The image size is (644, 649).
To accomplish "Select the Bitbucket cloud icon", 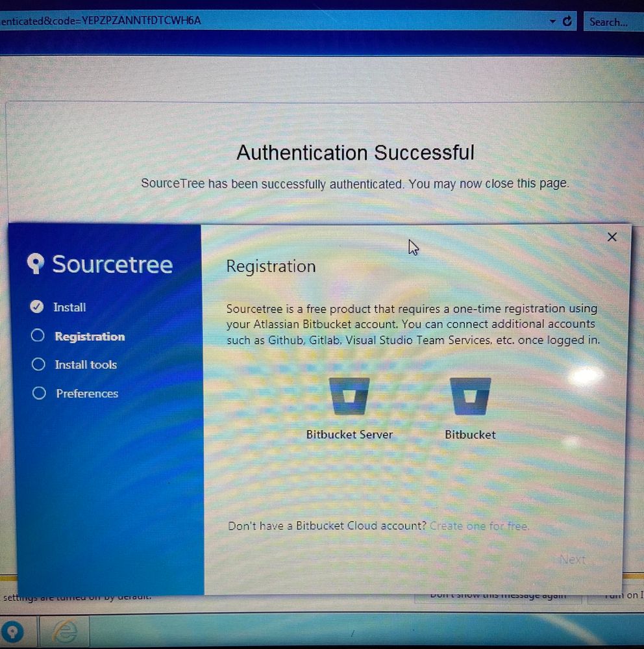I will pyautogui.click(x=470, y=396).
